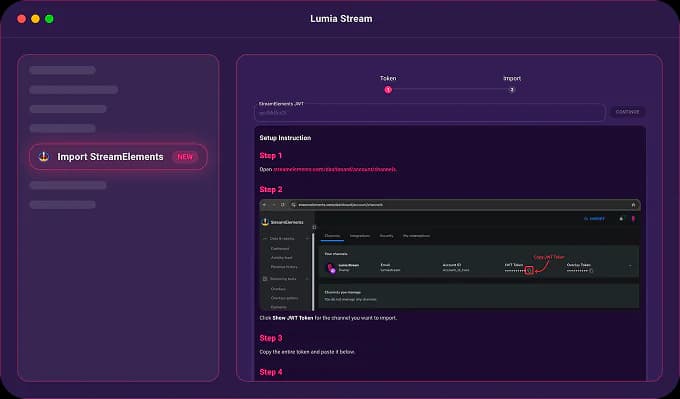Expand Streaming tools in the screenshot sidebar
This screenshot has height=399, width=680.
pyautogui.click(x=286, y=279)
